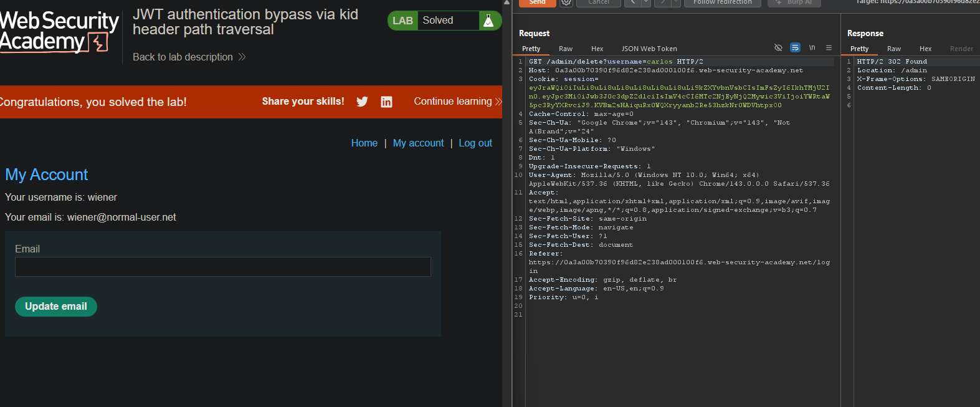This screenshot has width=980, height=407.
Task: Click the Location: /admin response header
Action: coord(892,70)
